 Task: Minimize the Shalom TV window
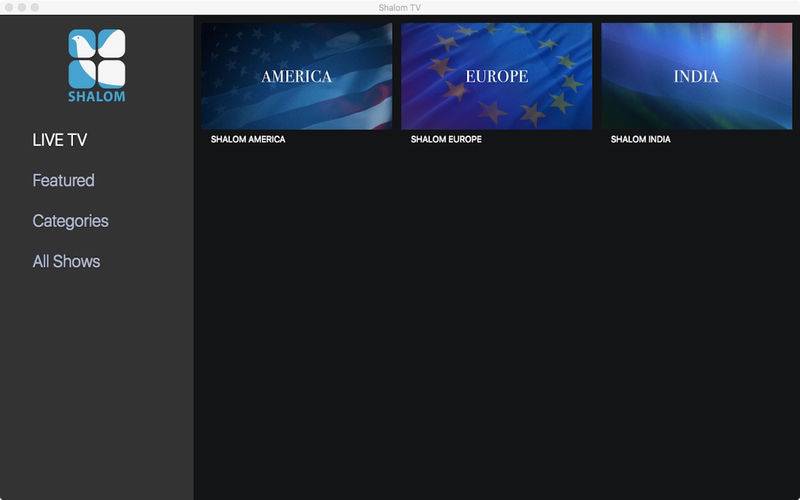click(x=22, y=7)
